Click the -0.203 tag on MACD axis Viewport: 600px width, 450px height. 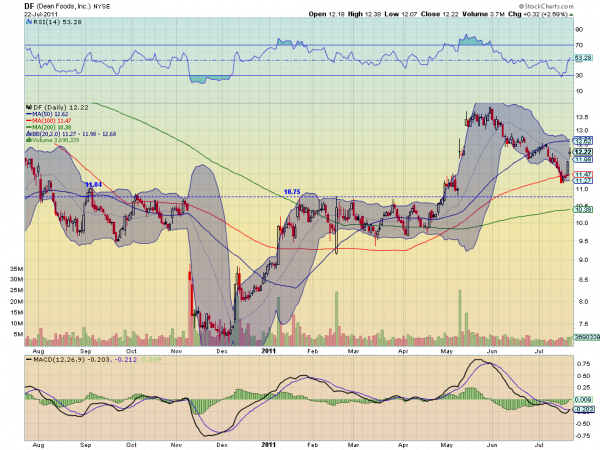click(583, 410)
